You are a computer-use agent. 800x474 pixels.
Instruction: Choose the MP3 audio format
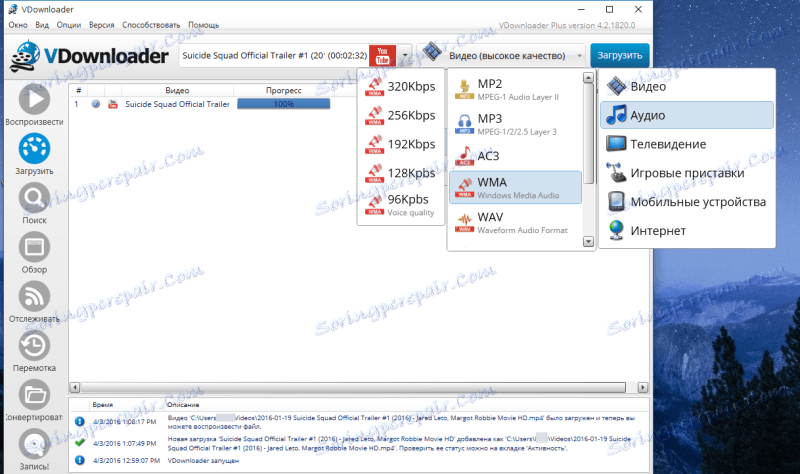click(x=515, y=124)
